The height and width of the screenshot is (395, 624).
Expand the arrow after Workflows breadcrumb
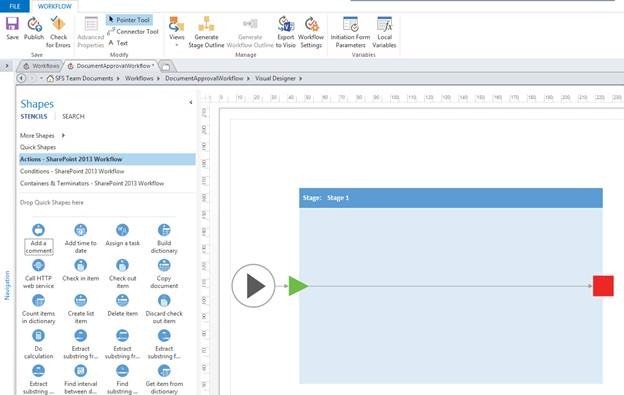(158, 79)
